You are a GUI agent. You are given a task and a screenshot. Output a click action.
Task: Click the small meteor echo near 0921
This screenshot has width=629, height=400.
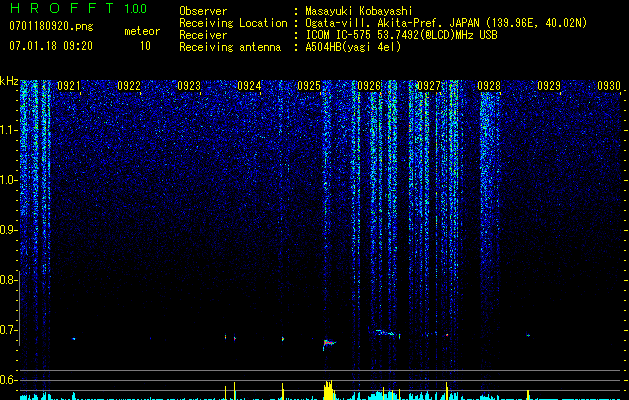pos(74,339)
